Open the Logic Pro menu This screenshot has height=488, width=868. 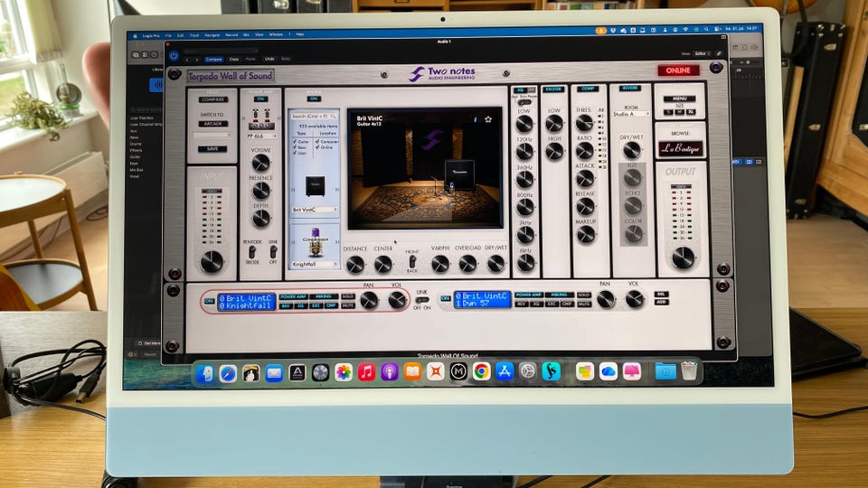click(x=151, y=35)
